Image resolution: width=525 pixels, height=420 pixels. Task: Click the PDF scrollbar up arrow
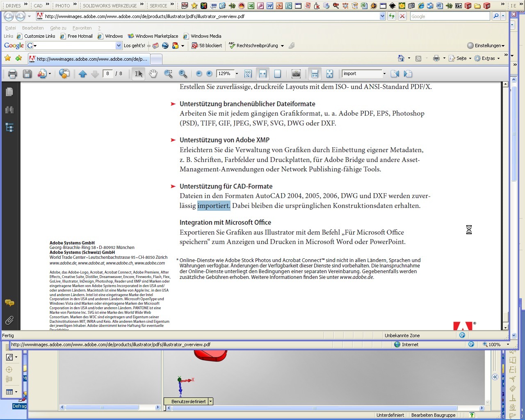(x=505, y=84)
